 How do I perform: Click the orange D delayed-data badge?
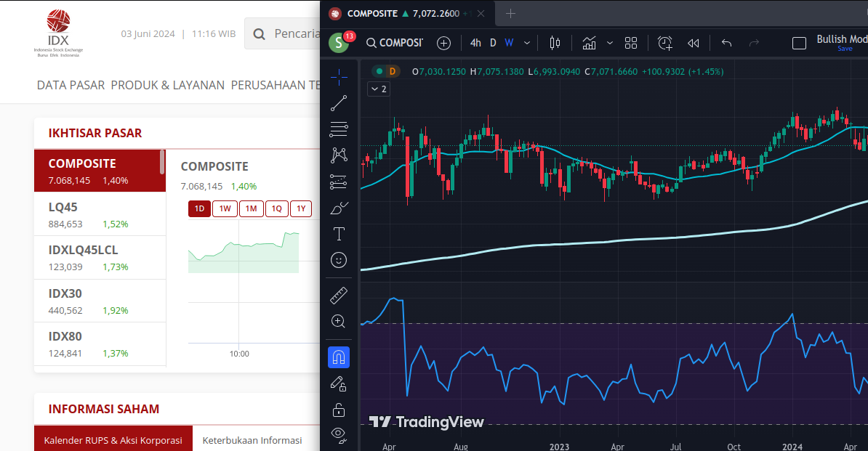coord(393,71)
